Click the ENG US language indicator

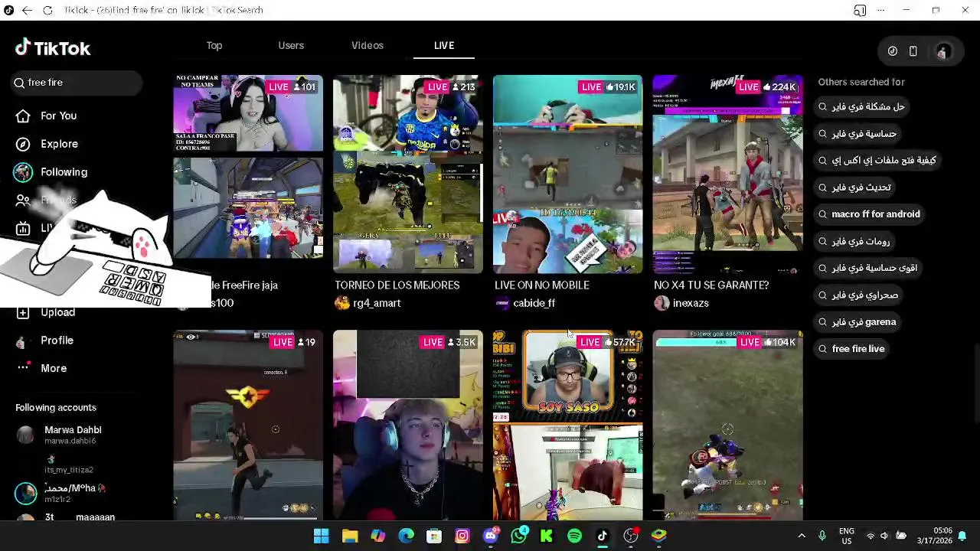(x=846, y=536)
